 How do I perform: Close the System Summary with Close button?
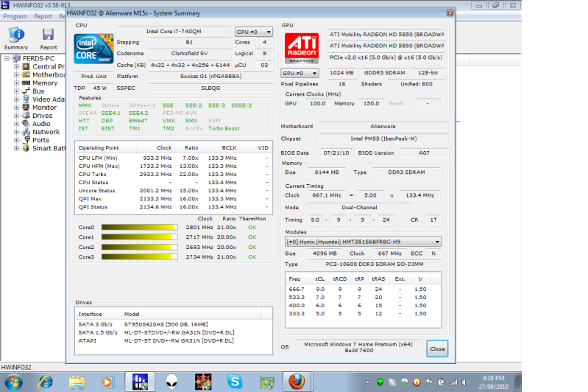437,349
